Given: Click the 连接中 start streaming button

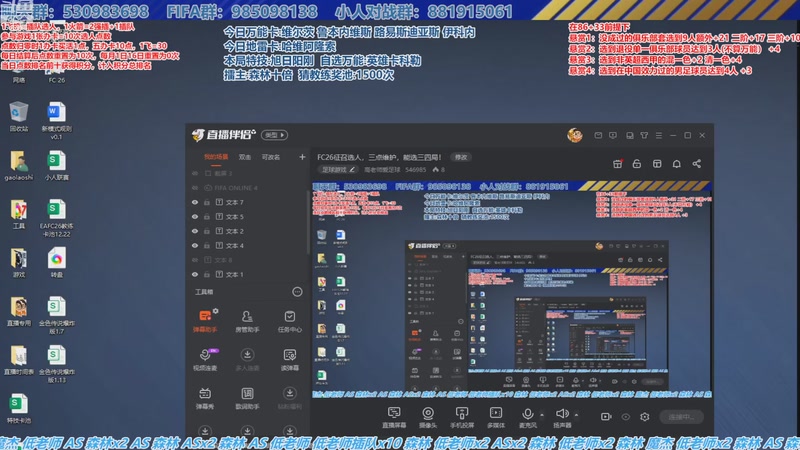Looking at the screenshot, I should (x=681, y=417).
